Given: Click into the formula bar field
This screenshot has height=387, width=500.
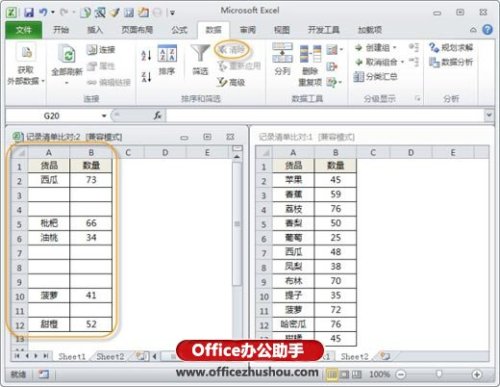Looking at the screenshot, I should tap(325, 116).
